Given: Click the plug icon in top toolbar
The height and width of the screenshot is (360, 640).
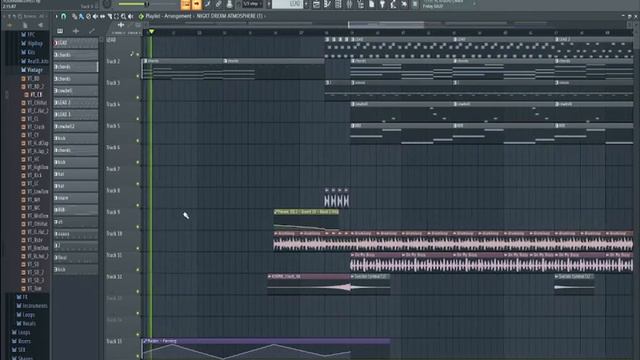Looking at the screenshot, I should tap(382, 4).
